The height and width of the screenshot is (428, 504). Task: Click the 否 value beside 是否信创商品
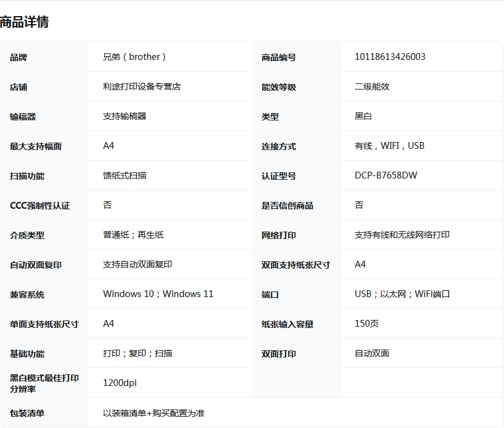(359, 205)
